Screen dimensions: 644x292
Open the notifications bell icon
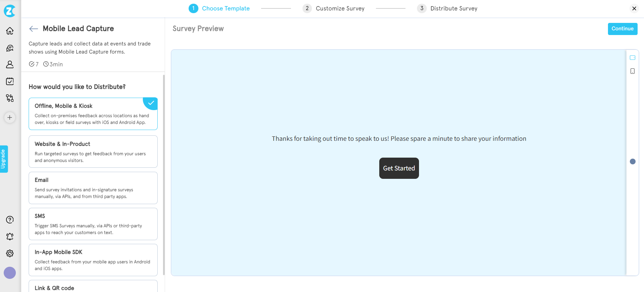(10, 236)
